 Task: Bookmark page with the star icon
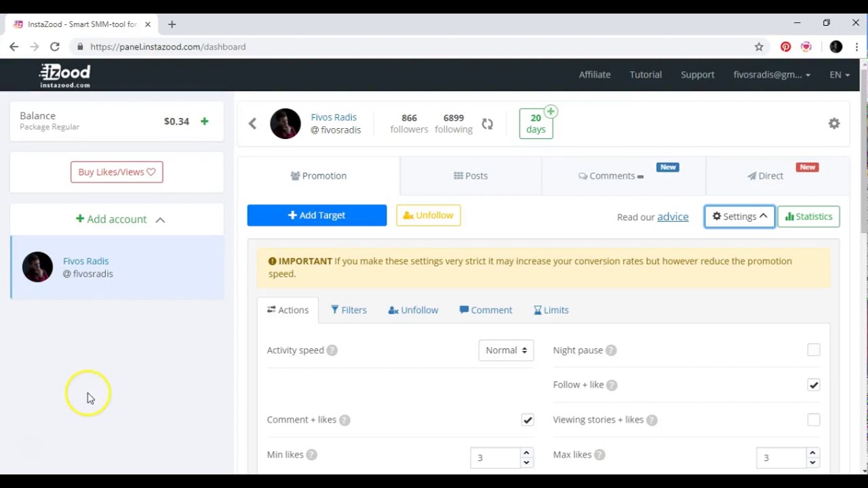[x=759, y=47]
